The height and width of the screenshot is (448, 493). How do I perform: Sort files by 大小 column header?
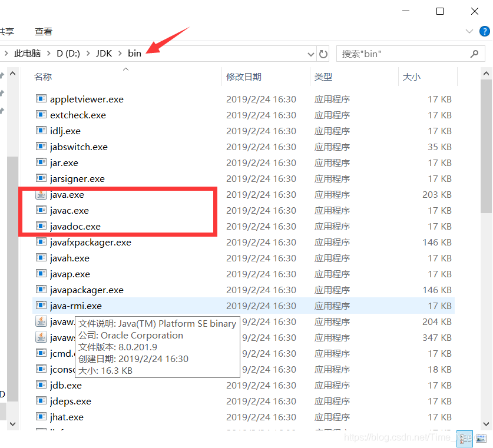(x=411, y=77)
